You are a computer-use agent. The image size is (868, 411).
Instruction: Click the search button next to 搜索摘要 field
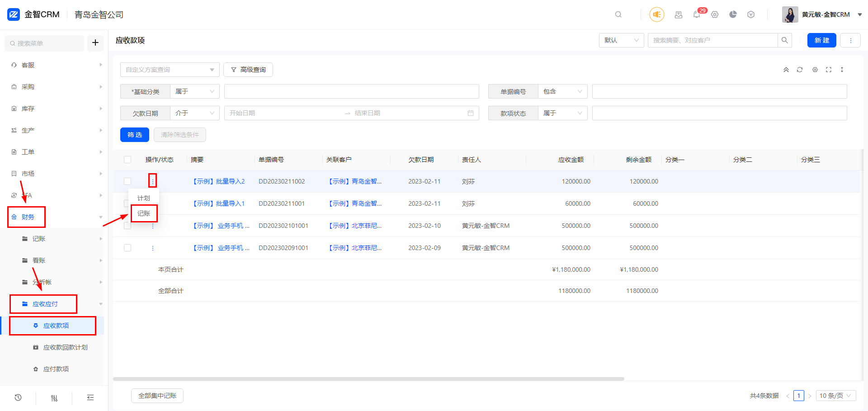[x=785, y=40]
